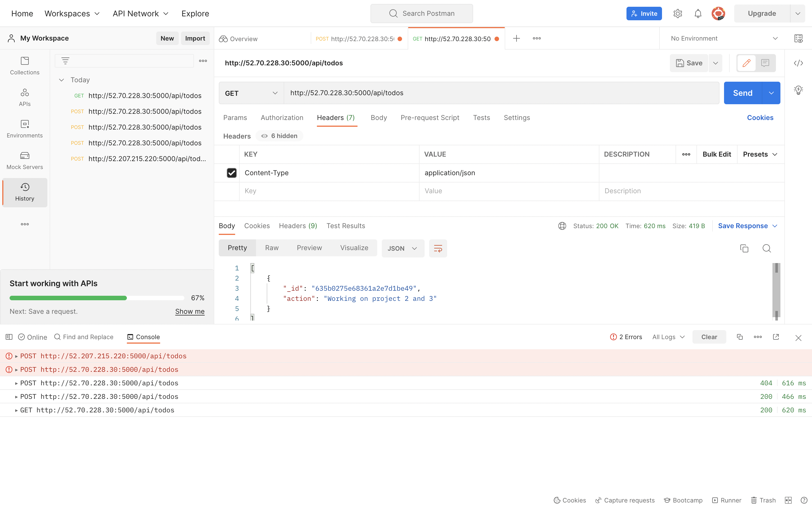Collapse the Today history group
Screen dimensions: 812x507
61,80
